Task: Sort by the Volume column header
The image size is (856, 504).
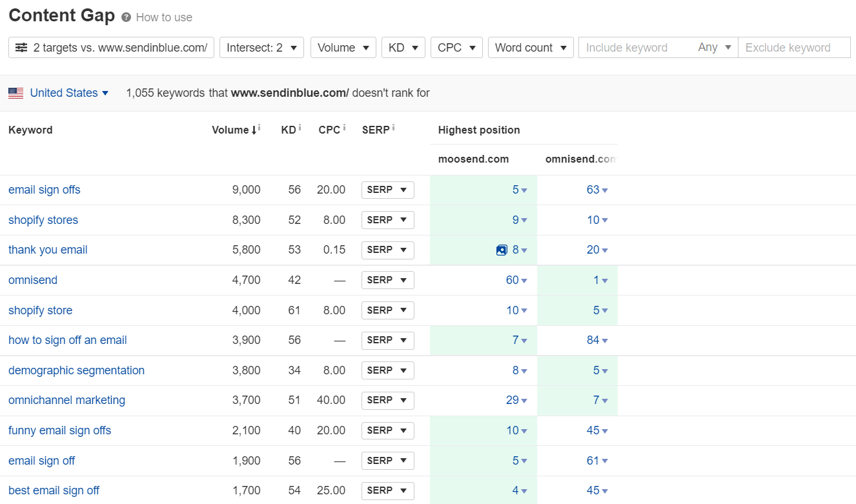Action: pos(230,130)
